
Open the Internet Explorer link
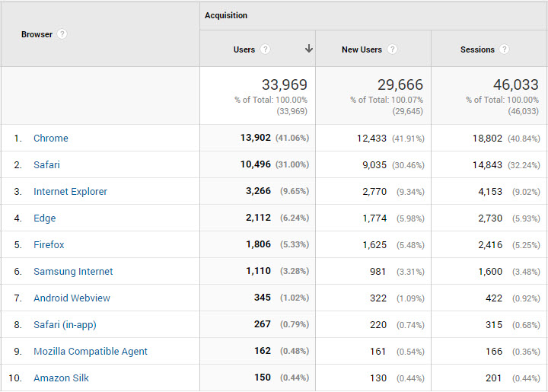70,192
